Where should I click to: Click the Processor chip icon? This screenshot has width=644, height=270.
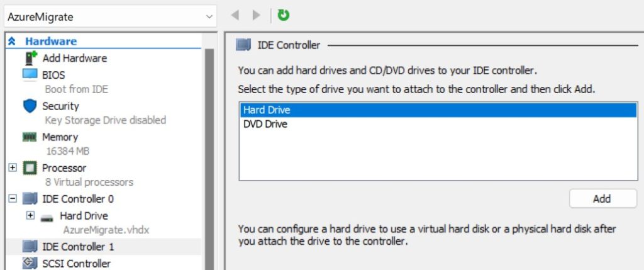[30, 168]
